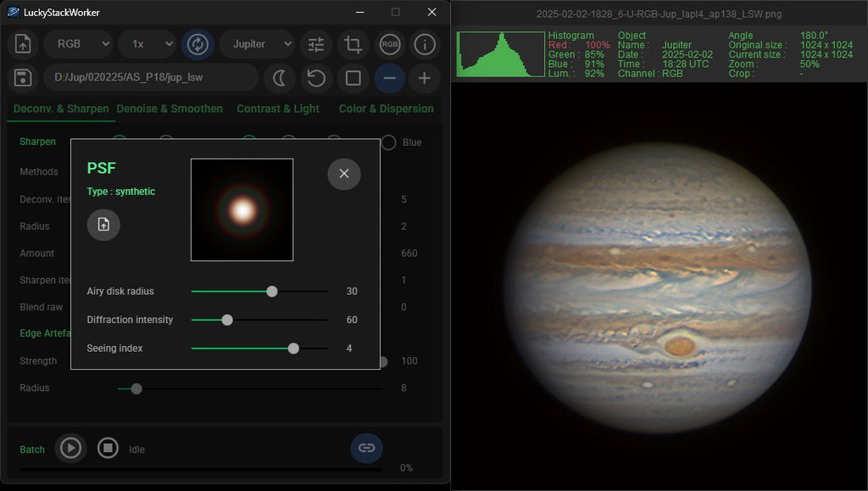Screen dimensions: 868x491
Task: Click the Zoom value 50%
Action: pos(810,64)
